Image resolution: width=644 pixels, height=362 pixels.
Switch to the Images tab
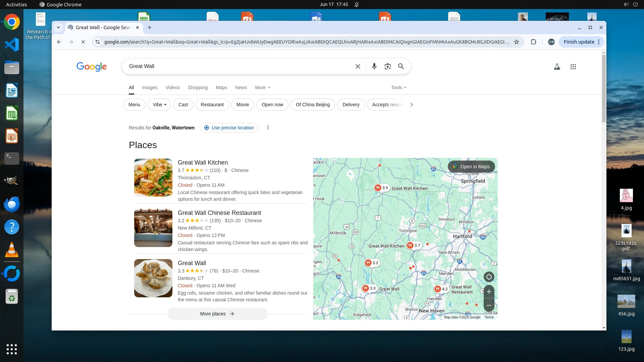click(x=150, y=87)
